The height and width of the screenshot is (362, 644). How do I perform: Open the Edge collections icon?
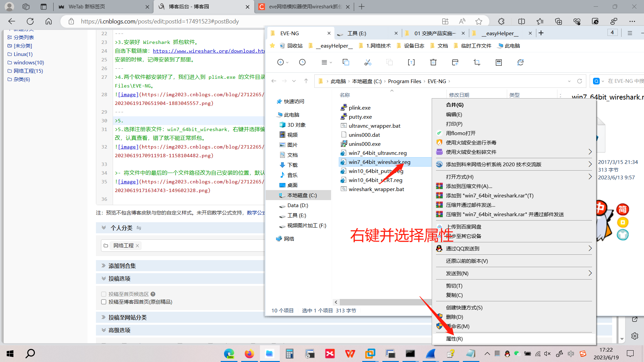pos(558,21)
